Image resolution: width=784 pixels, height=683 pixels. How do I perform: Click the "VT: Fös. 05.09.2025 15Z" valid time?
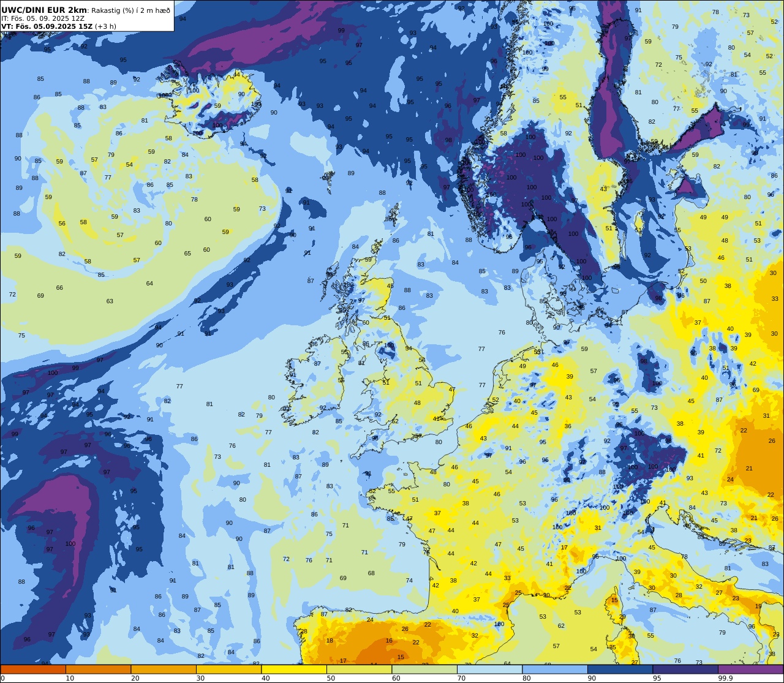pos(47,26)
